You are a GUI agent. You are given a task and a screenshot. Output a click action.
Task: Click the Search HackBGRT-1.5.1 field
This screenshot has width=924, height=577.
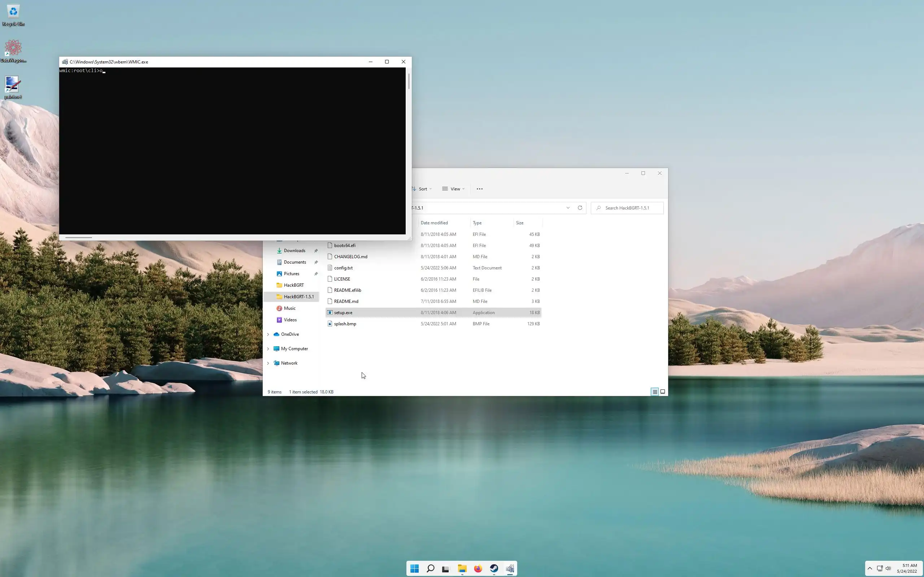tap(630, 208)
